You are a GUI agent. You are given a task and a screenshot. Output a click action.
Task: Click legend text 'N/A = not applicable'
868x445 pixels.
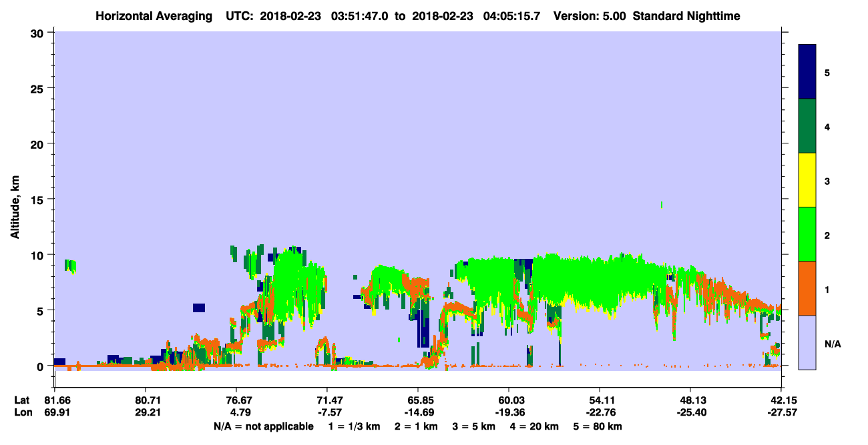point(263,426)
